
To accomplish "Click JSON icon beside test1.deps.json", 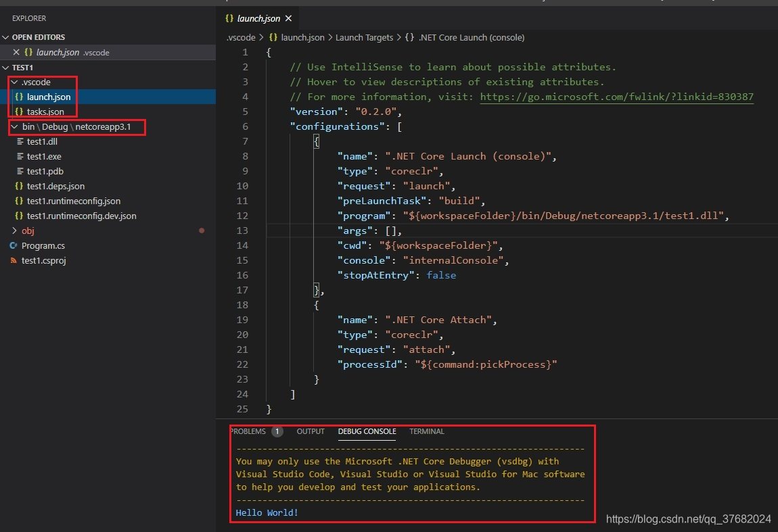I will [19, 186].
